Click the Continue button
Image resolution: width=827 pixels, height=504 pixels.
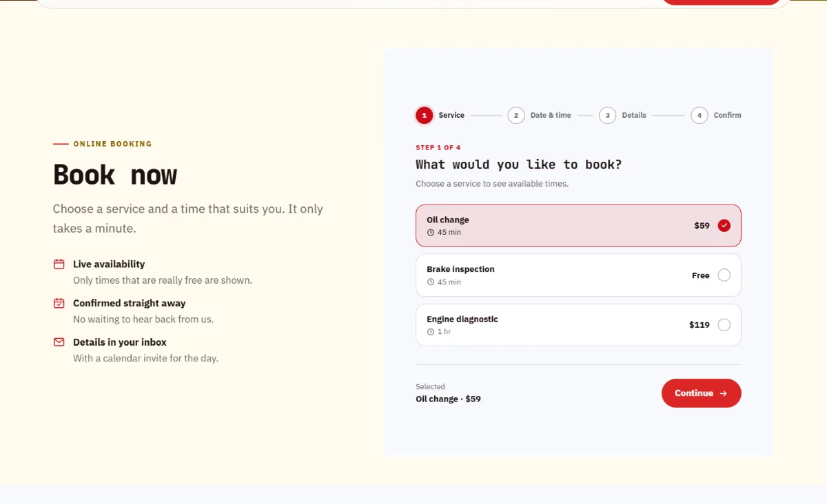click(701, 393)
